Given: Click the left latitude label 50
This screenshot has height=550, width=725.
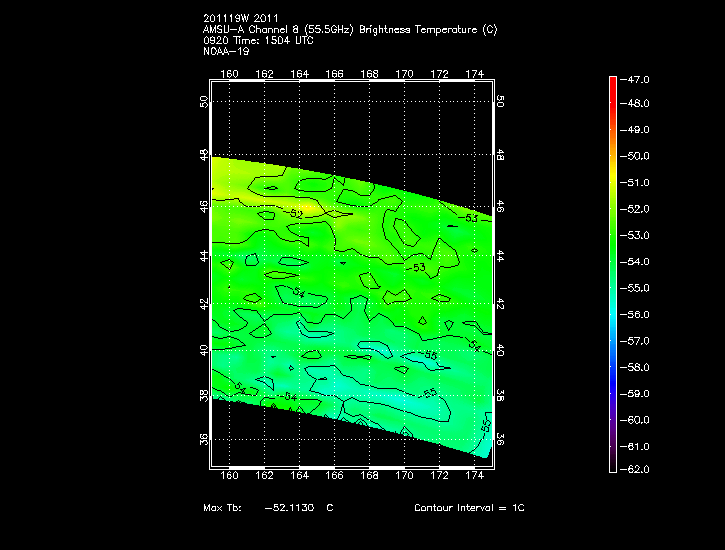Looking at the screenshot, I should (x=204, y=102).
